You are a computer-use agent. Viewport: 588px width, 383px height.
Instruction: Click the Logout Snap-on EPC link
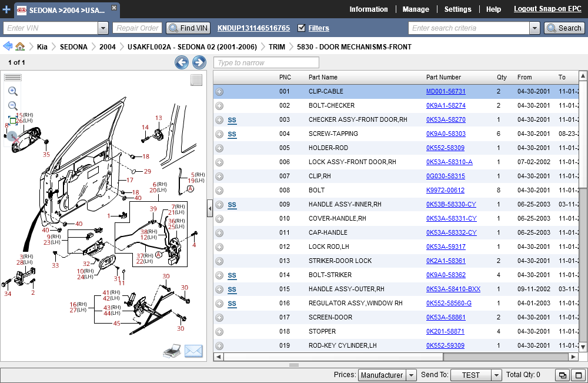tap(547, 9)
